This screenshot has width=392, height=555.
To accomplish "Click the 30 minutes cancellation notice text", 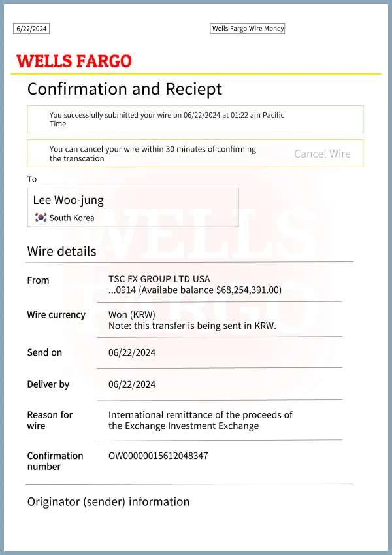I will point(153,154).
